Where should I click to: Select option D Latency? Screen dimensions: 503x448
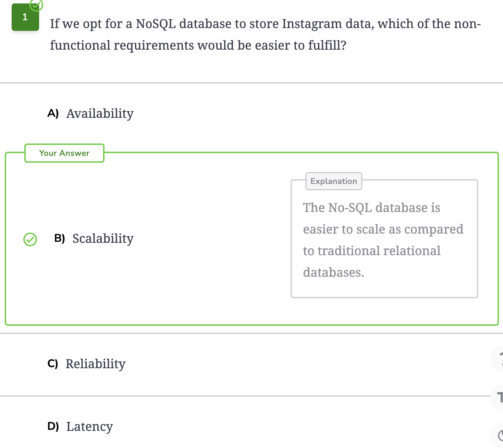pyautogui.click(x=80, y=426)
